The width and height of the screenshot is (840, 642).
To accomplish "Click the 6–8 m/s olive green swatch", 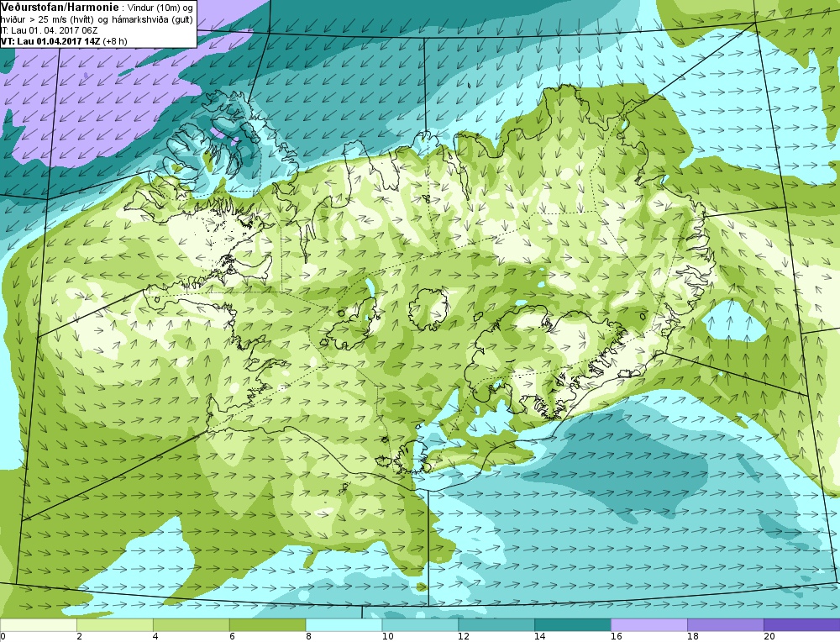I will (267, 625).
